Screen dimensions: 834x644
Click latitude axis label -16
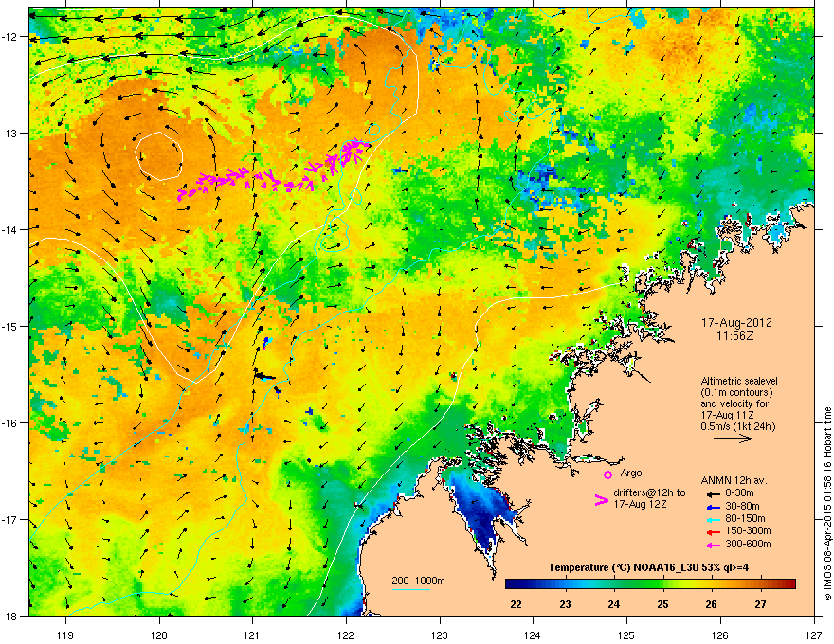(x=10, y=423)
